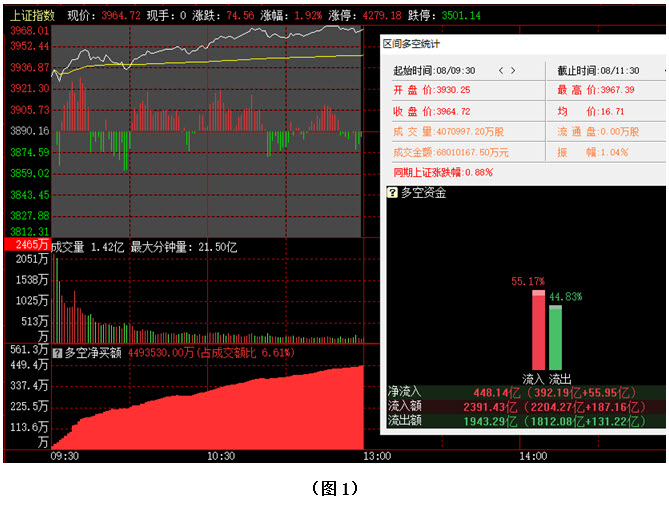
Task: Click the 区间多空统计 panel title
Action: pos(411,44)
